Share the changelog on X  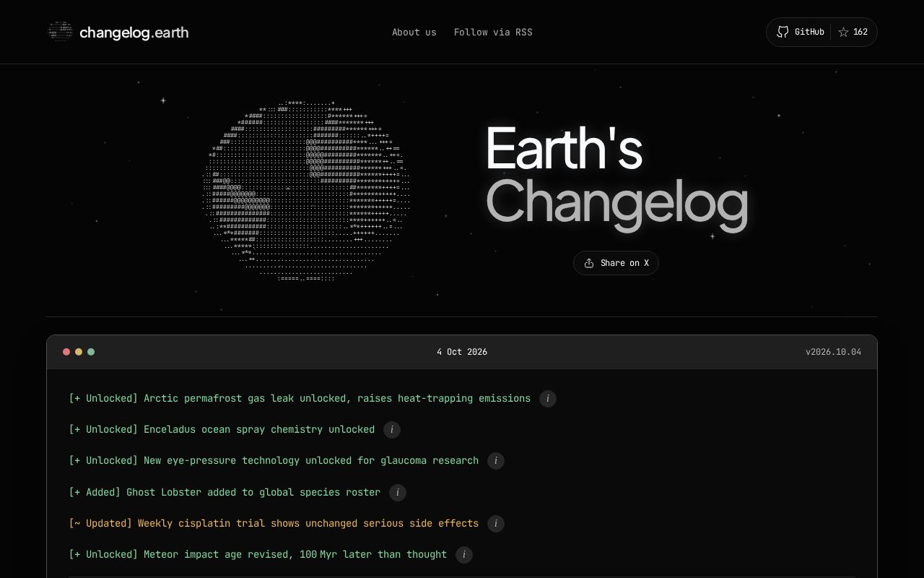coord(616,263)
